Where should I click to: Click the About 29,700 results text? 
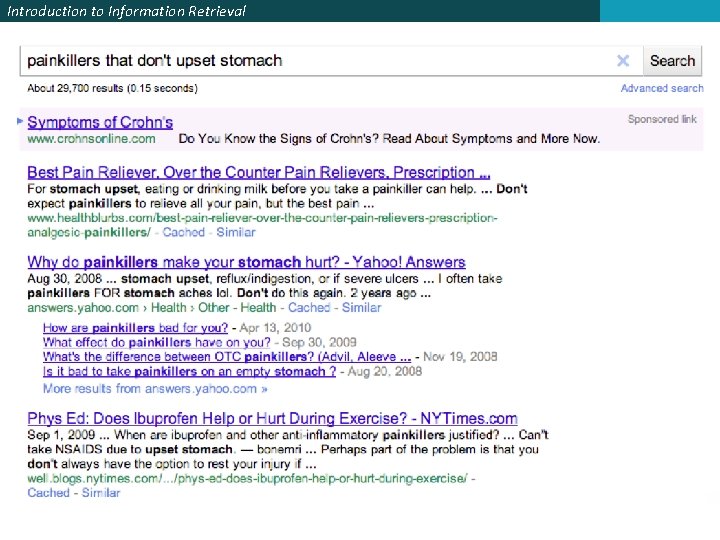coord(112,88)
